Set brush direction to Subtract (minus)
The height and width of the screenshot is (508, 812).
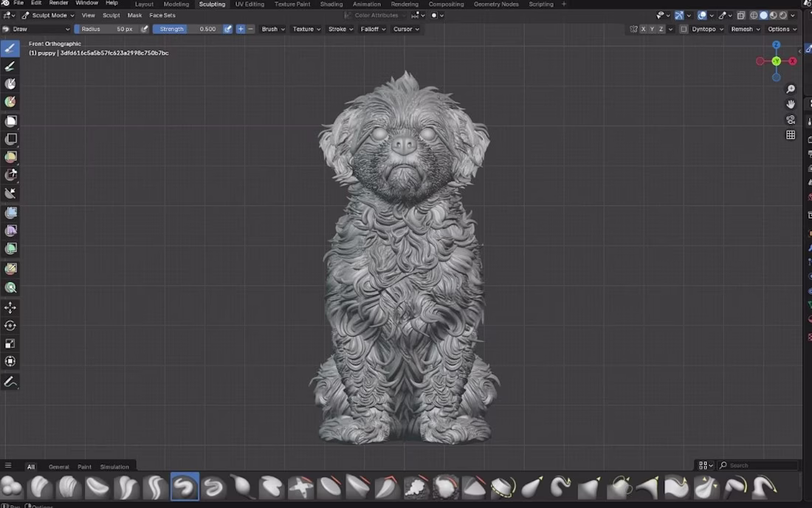251,29
